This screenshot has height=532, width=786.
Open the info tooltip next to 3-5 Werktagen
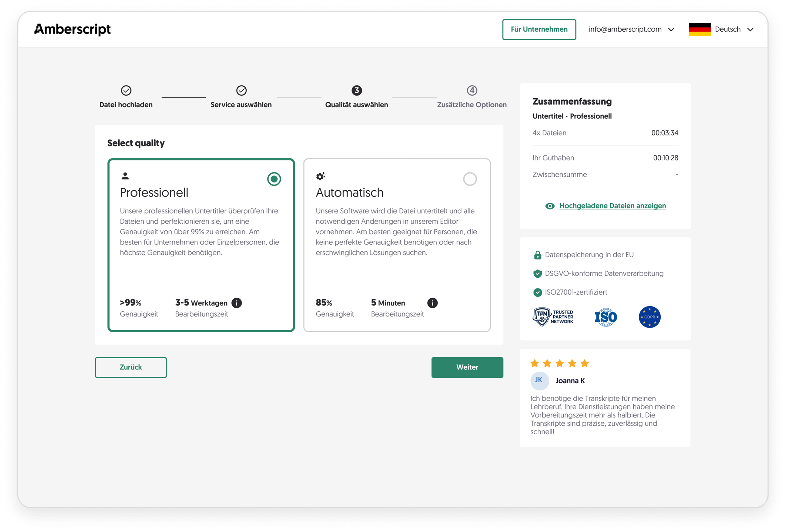click(x=236, y=303)
